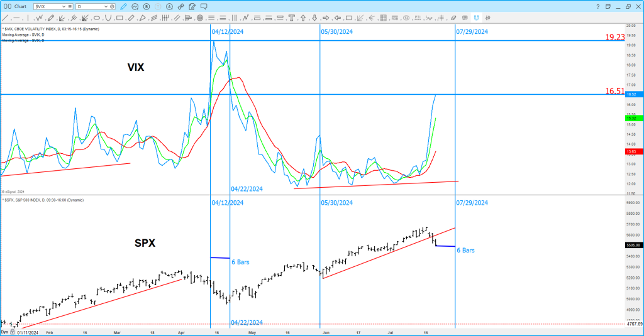The image size is (644, 336).
Task: Open the chat bubble icon in title bar
Action: click(204, 6)
